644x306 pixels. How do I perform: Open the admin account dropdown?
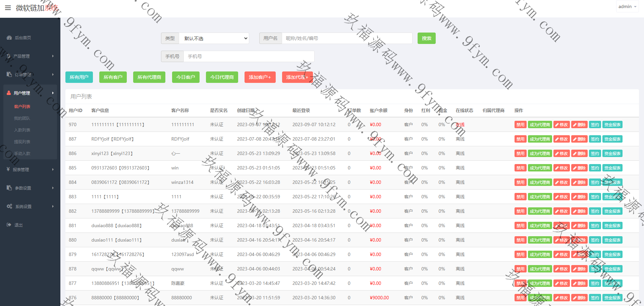[x=627, y=7]
